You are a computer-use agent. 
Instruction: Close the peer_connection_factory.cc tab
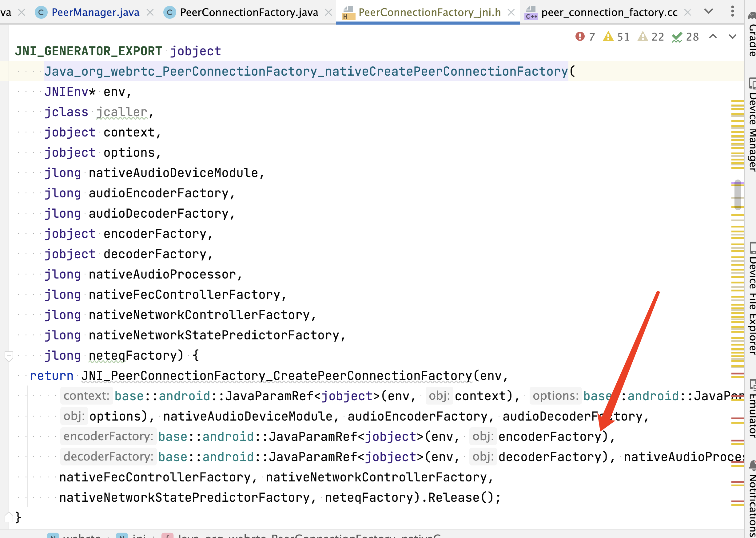click(x=688, y=13)
